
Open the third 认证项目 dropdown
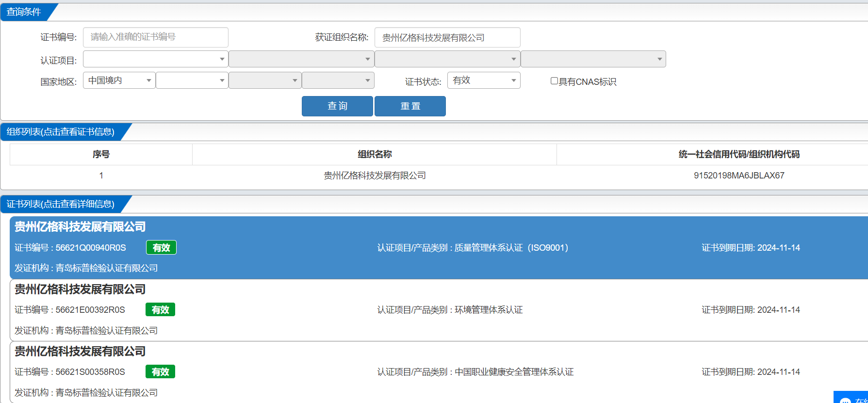[447, 59]
